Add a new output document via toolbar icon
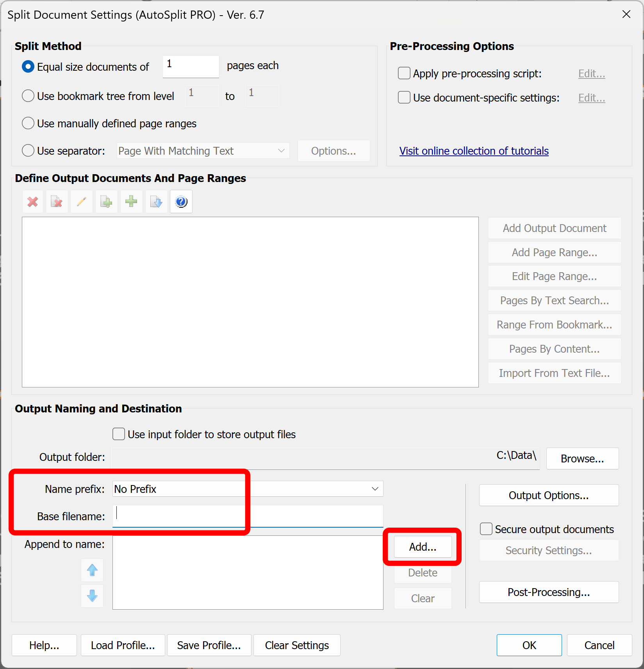Screen dimensions: 644x669 (106, 202)
